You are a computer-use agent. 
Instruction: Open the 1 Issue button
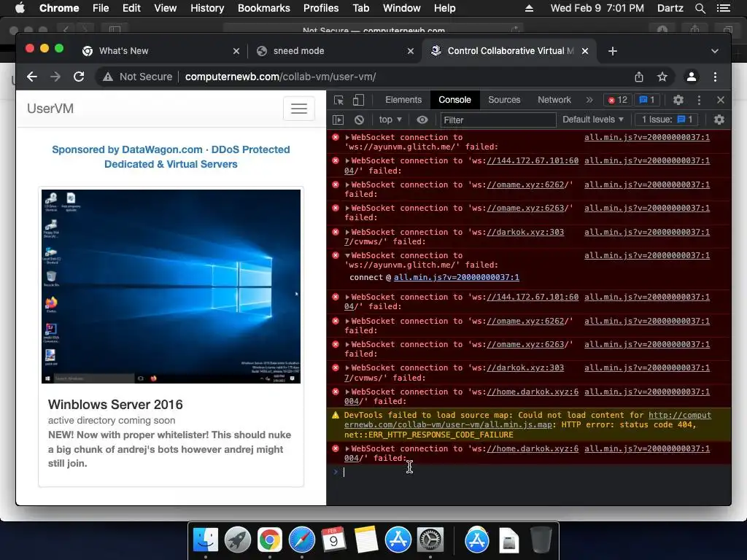point(667,120)
